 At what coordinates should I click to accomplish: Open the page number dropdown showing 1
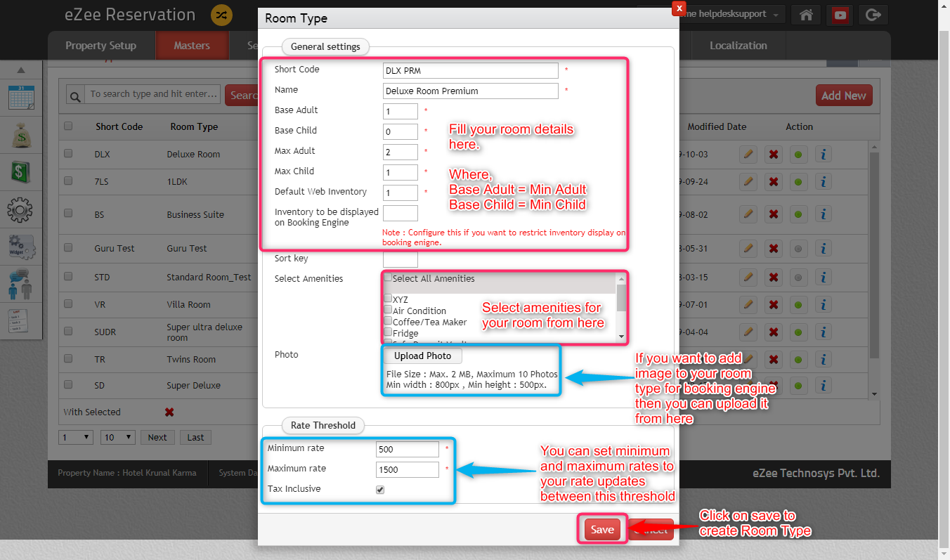(x=75, y=437)
